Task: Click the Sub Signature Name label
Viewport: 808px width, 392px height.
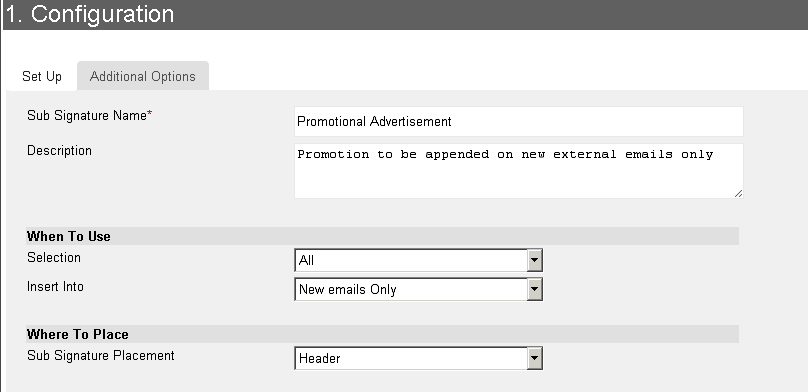Action: (87, 116)
